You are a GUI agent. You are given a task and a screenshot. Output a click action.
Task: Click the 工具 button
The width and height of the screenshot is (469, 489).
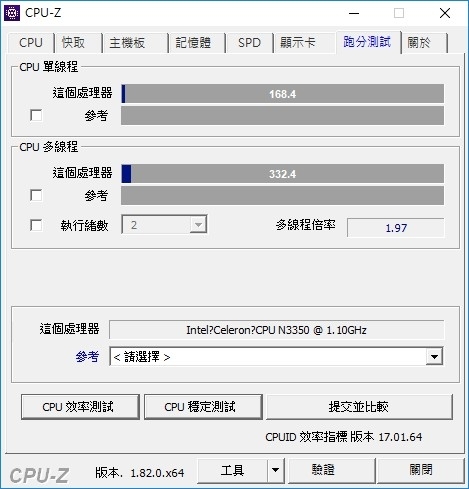(233, 471)
